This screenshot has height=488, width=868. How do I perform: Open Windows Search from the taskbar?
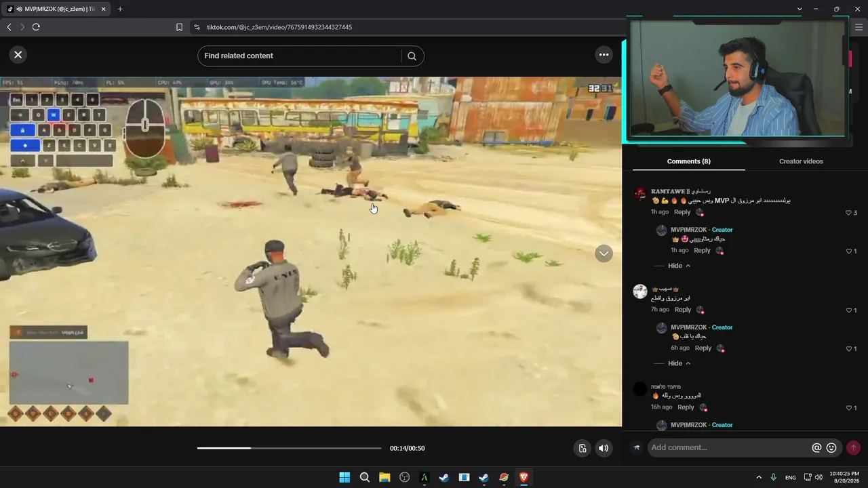365,477
